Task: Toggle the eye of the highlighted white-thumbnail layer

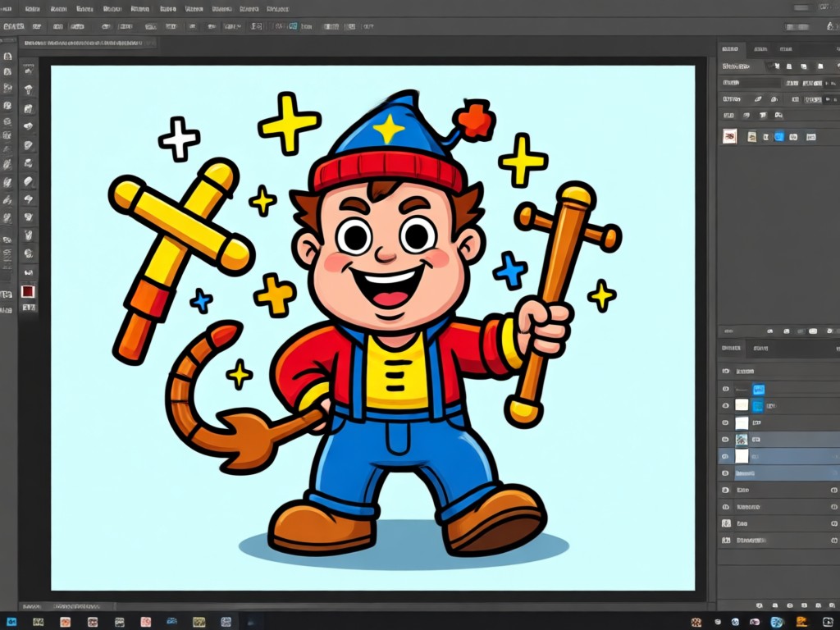Action: coord(725,456)
